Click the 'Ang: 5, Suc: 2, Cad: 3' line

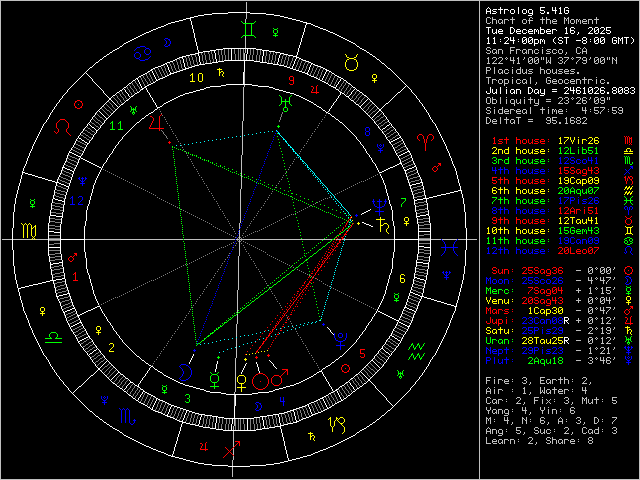(551, 431)
